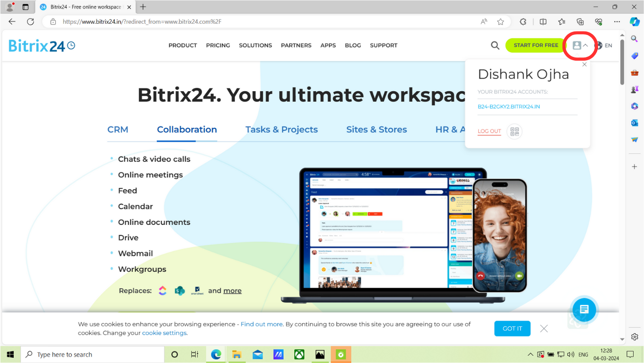Image resolution: width=644 pixels, height=363 pixels.
Task: Switch to Tasks & Projects tab
Action: point(281,130)
